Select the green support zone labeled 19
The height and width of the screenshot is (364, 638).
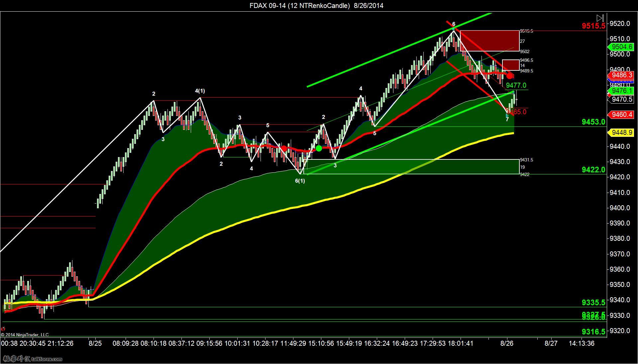[x=411, y=167]
